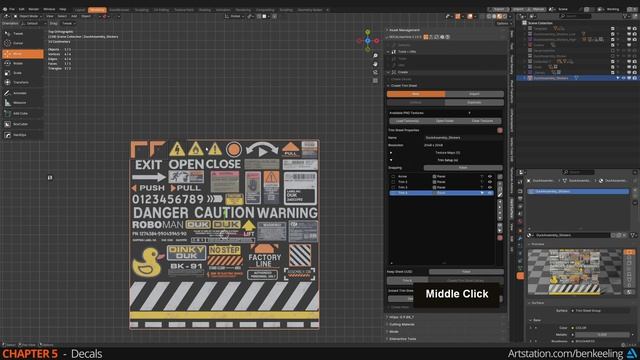The height and width of the screenshot is (360, 640).
Task: Click the viewport zoom magnifier icon
Action: pos(375,56)
